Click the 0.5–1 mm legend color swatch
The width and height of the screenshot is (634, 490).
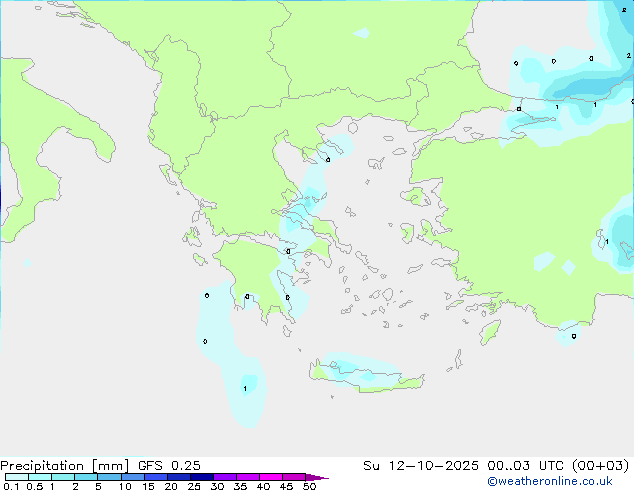pyautogui.click(x=40, y=477)
